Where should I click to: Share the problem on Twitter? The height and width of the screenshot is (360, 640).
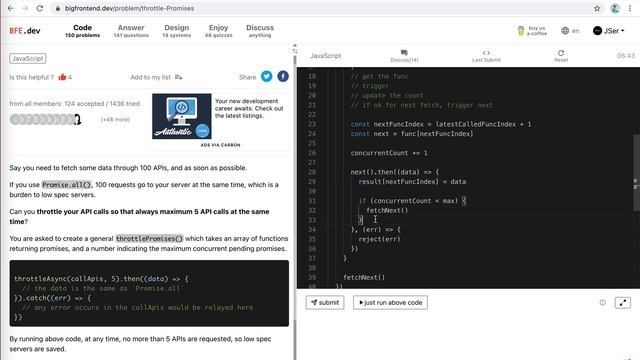(267, 76)
